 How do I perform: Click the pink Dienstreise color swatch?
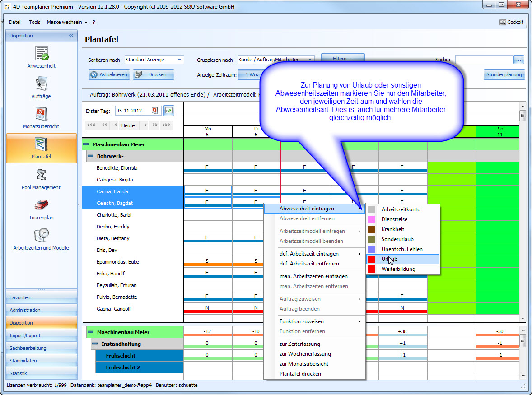(371, 219)
